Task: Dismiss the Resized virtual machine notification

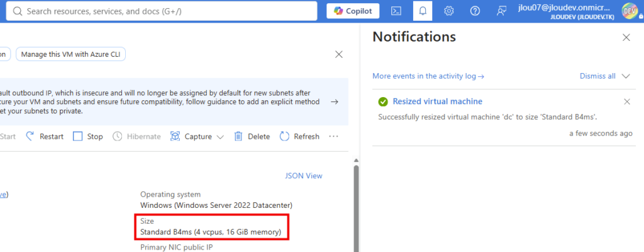Action: pos(627,101)
